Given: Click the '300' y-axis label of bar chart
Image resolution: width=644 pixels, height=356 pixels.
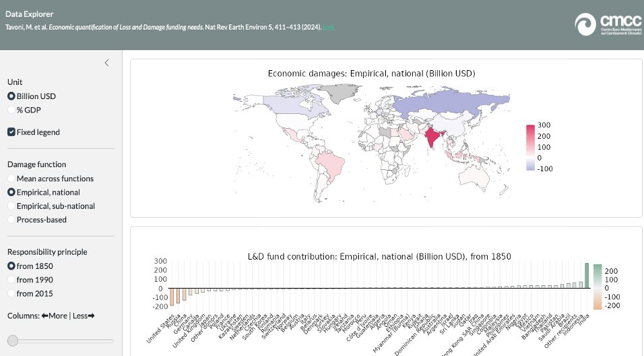Looking at the screenshot, I should tap(160, 261).
